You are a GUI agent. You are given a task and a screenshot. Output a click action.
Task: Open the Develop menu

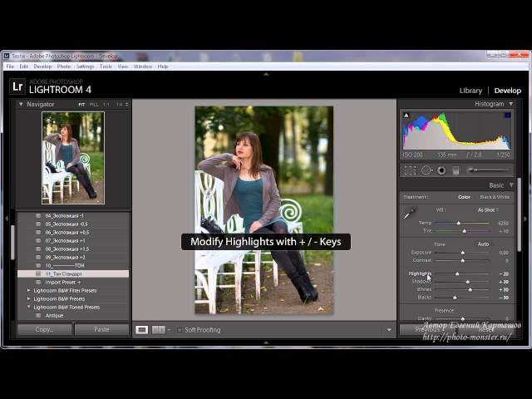pyautogui.click(x=42, y=66)
